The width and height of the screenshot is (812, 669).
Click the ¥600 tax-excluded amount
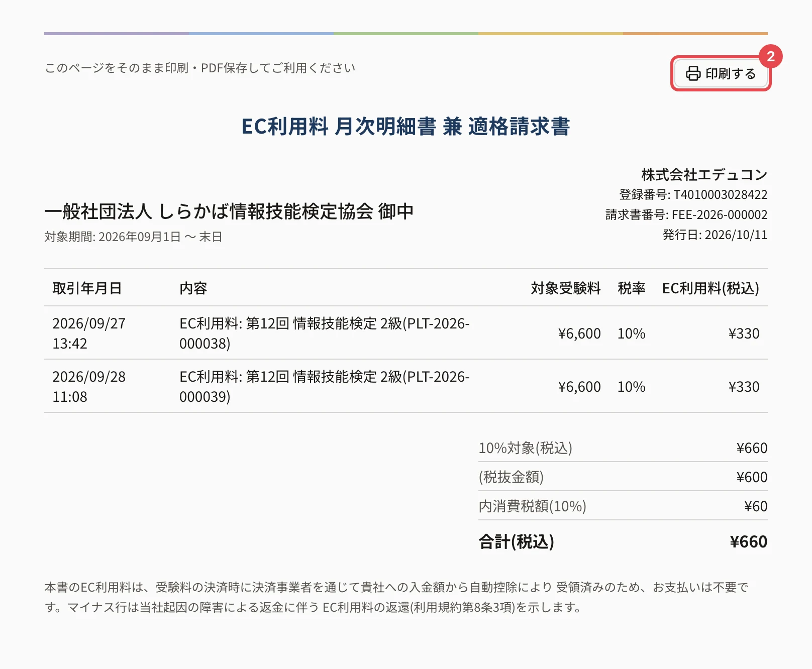click(752, 477)
